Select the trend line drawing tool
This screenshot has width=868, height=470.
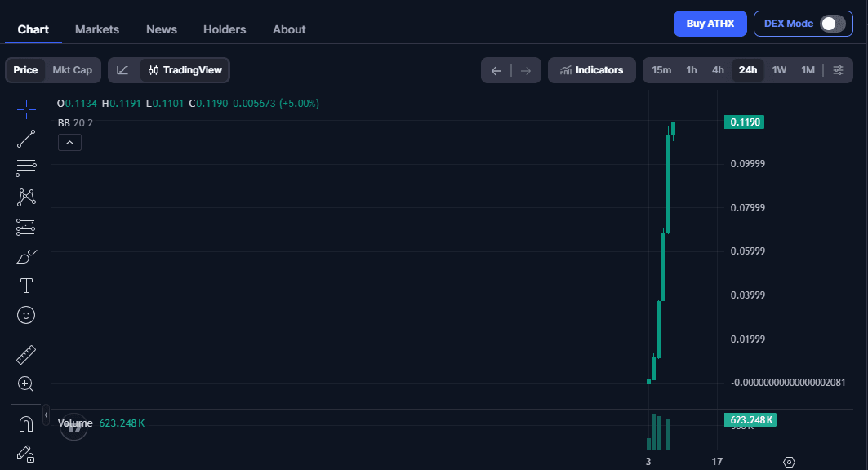tap(26, 139)
